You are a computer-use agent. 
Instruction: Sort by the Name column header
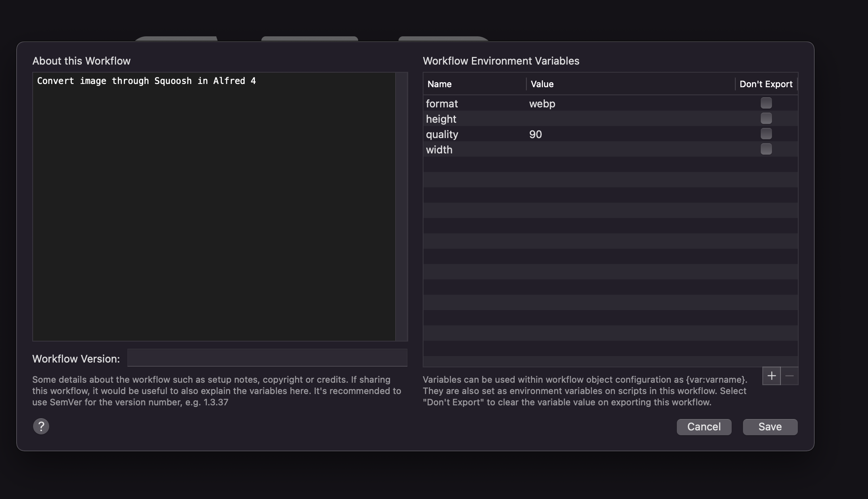click(439, 84)
